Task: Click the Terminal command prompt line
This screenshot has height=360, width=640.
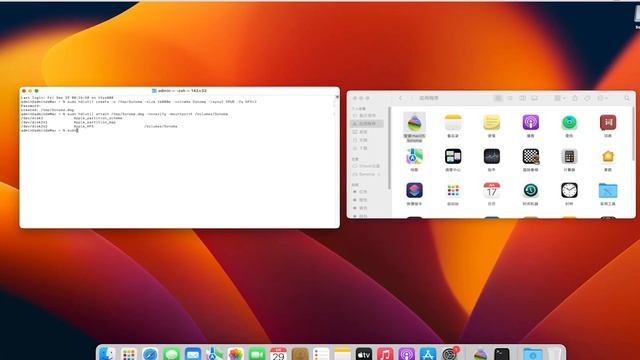Action: pyautogui.click(x=49, y=130)
